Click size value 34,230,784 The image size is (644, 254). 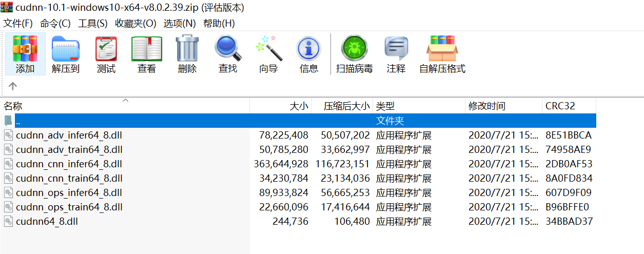pyautogui.click(x=284, y=179)
